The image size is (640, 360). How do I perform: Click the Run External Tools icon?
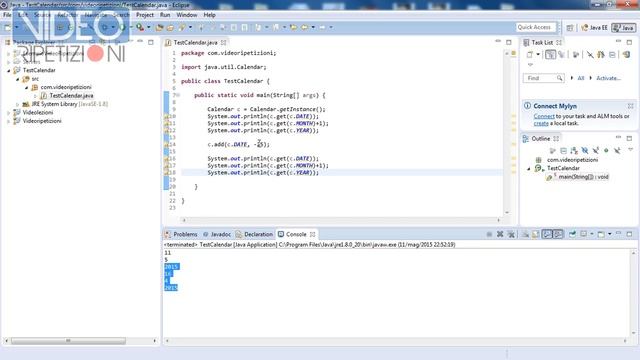point(140,27)
